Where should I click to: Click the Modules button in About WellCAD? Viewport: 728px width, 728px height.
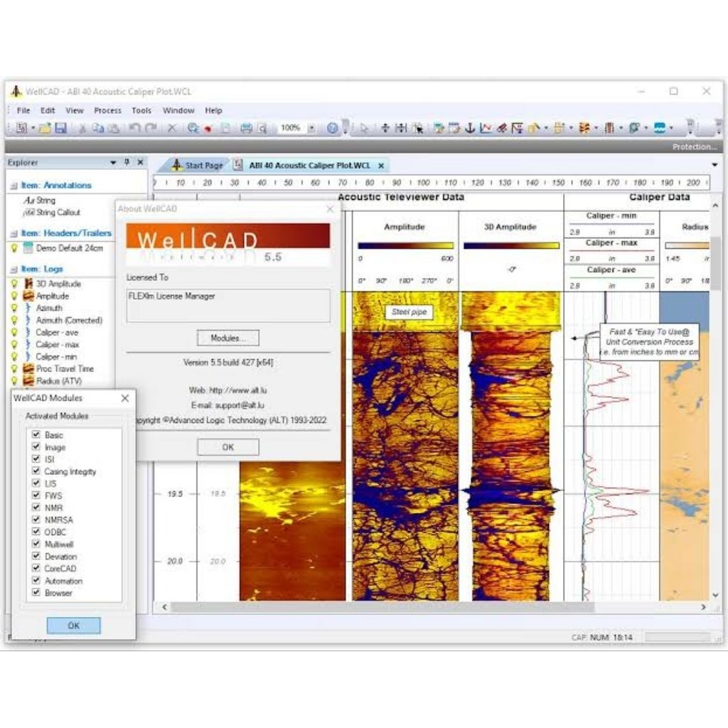[x=227, y=338]
